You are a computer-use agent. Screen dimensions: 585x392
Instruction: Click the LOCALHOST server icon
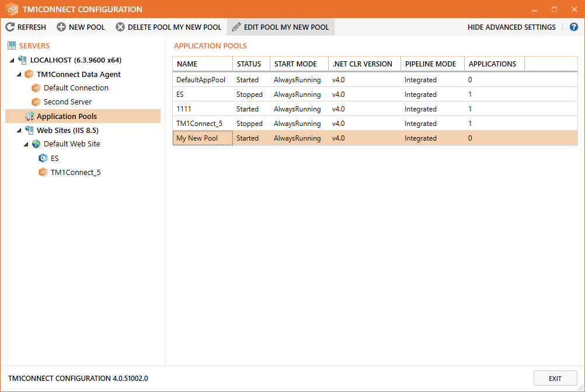22,60
